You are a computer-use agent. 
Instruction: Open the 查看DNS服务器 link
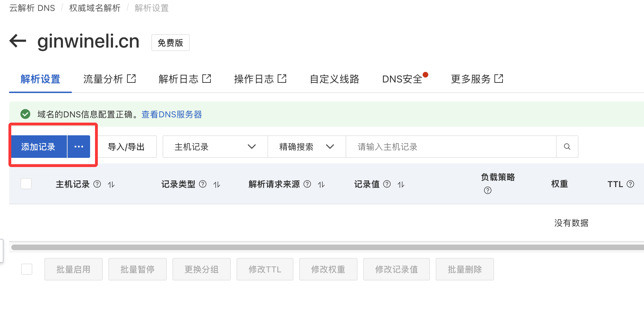pyautogui.click(x=172, y=115)
